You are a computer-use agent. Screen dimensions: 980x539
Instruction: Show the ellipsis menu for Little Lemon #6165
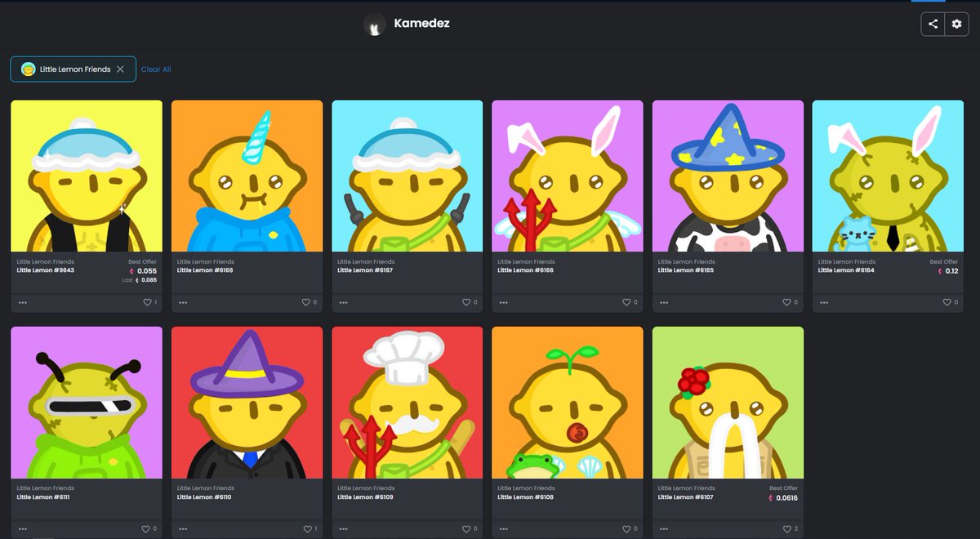click(663, 302)
